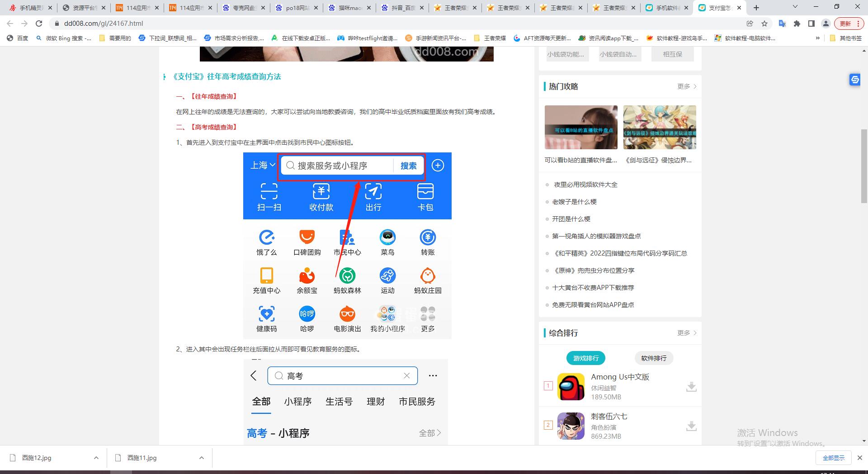Open the 十大黄台不收费APP下载推荐 link

(593, 288)
